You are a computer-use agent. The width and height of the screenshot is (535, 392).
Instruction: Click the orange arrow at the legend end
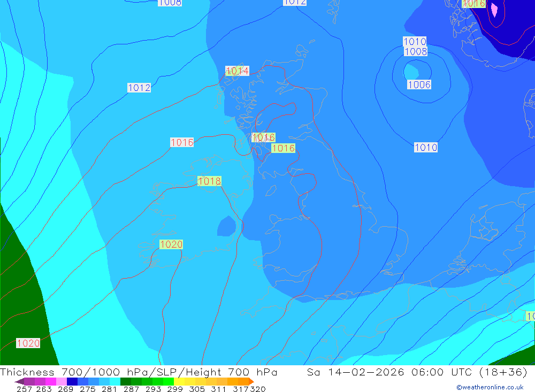click(x=251, y=381)
